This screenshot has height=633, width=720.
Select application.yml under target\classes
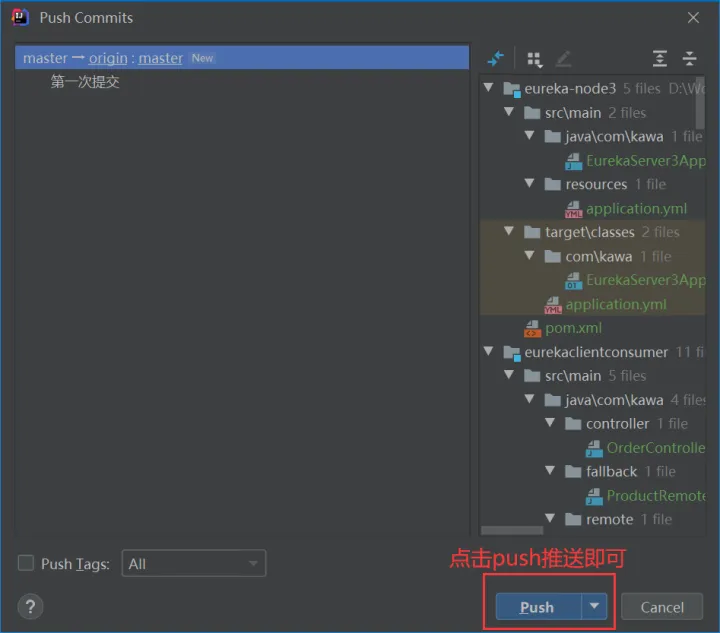[x=616, y=304]
